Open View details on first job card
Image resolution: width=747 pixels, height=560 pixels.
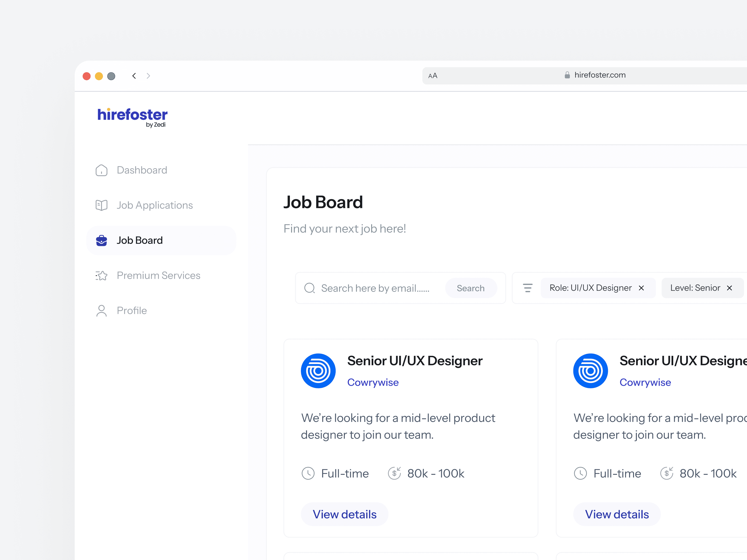pyautogui.click(x=345, y=514)
